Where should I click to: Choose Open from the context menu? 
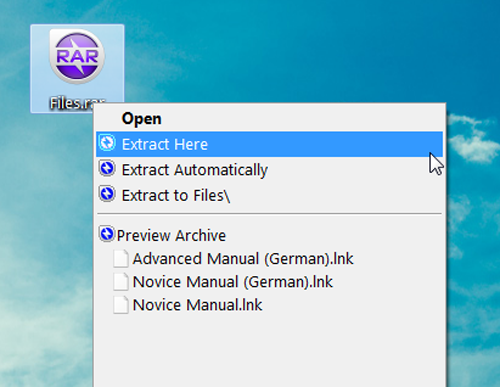coord(269,119)
